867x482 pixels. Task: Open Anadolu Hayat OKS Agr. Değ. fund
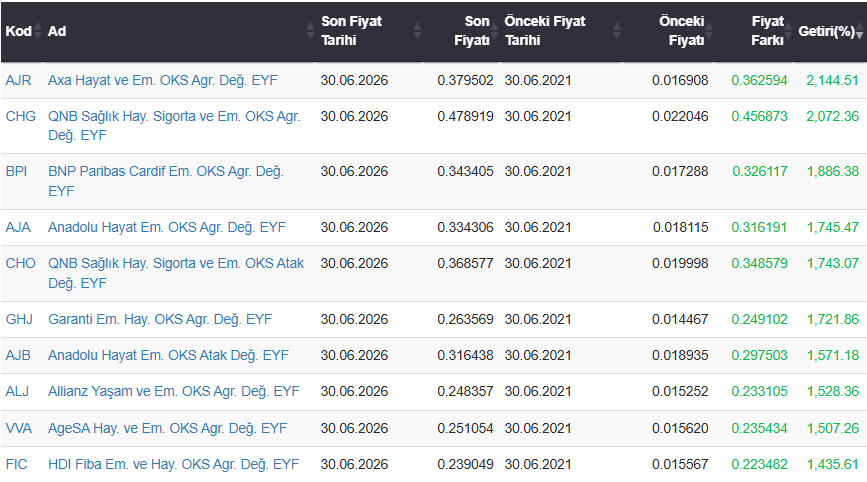pyautogui.click(x=167, y=227)
